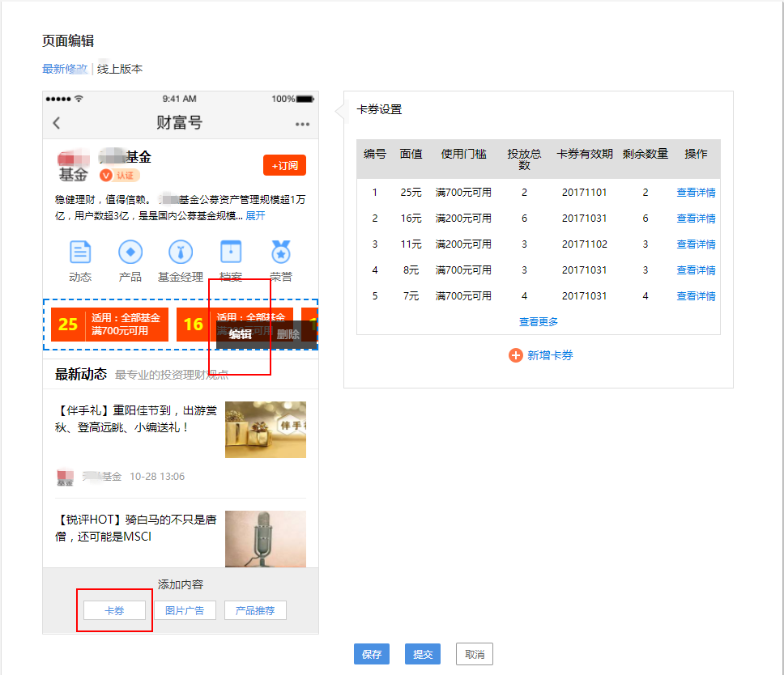Click the 财富号 title in the phone header

click(180, 122)
